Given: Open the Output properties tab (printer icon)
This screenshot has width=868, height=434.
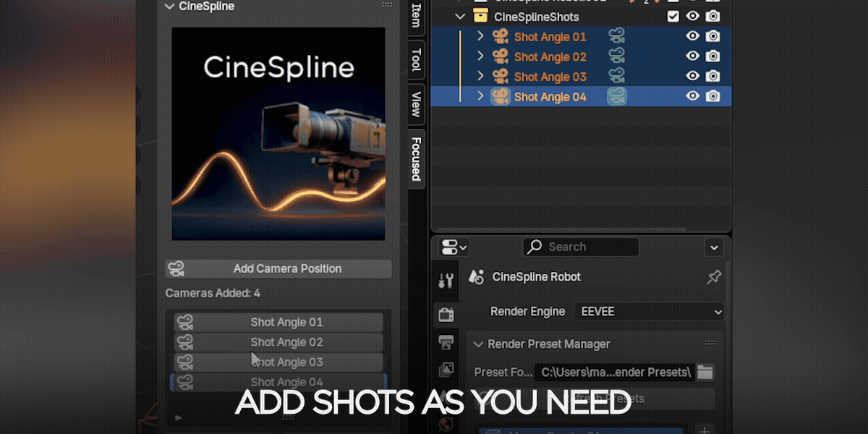Looking at the screenshot, I should (x=446, y=341).
